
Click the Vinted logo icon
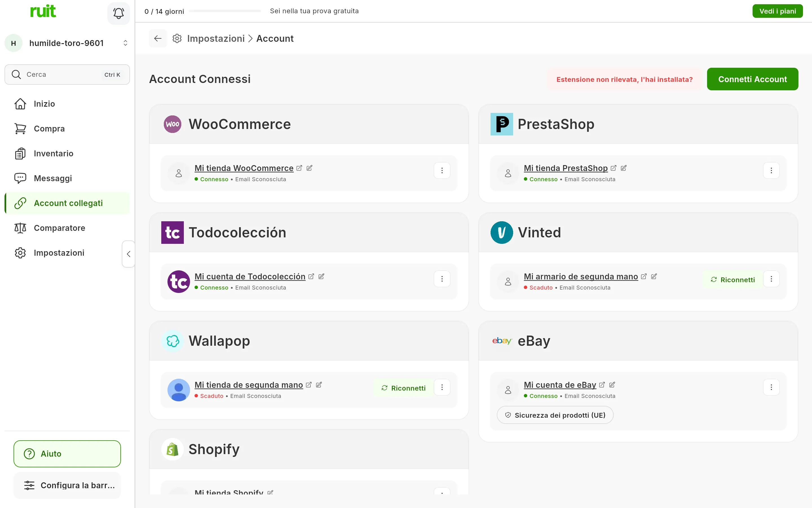[502, 233]
